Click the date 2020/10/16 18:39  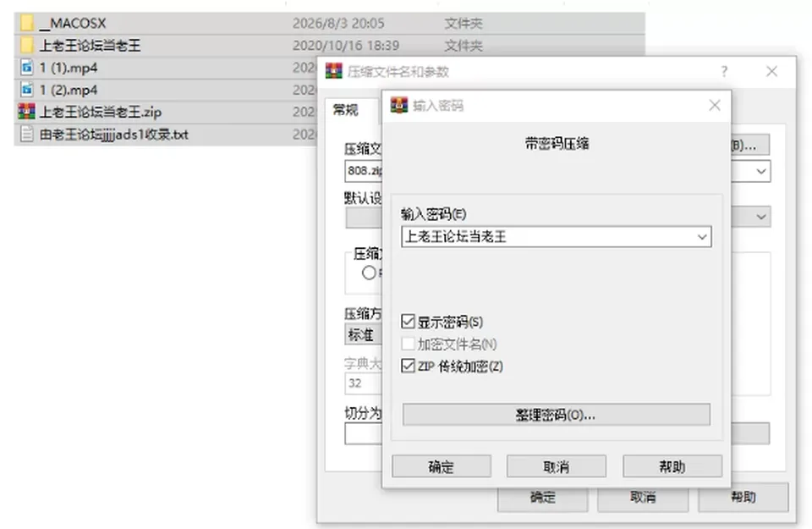click(346, 46)
